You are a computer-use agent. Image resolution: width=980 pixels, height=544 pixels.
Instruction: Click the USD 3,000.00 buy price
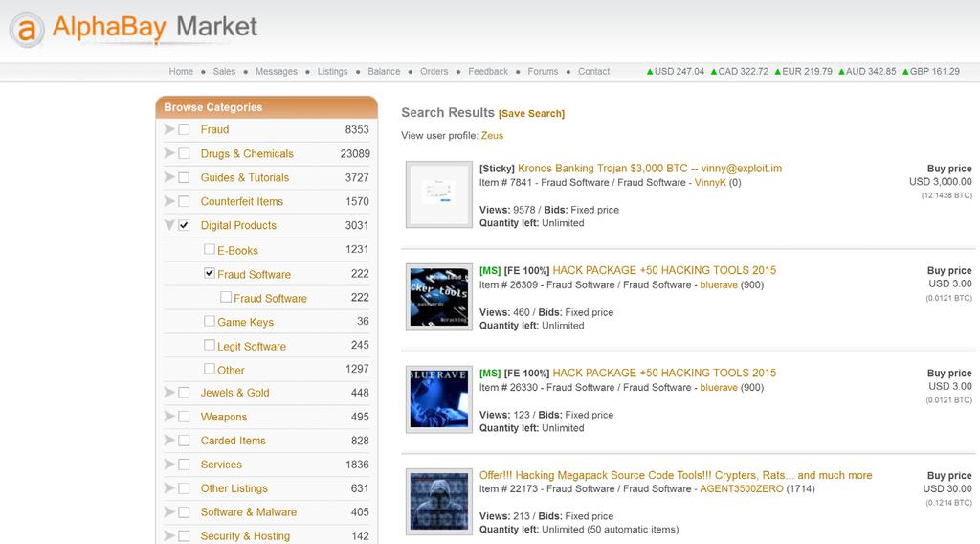coord(940,182)
